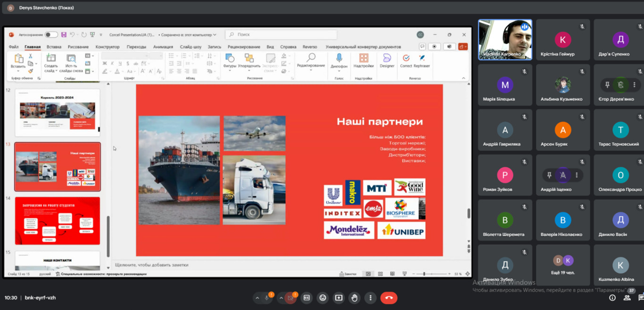Select slide 14 thumbnail in the panel
The height and width of the screenshot is (310, 644).
(x=58, y=221)
